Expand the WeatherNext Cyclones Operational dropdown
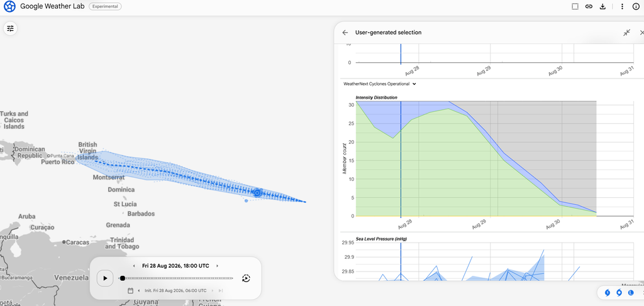644x306 pixels. click(380, 84)
